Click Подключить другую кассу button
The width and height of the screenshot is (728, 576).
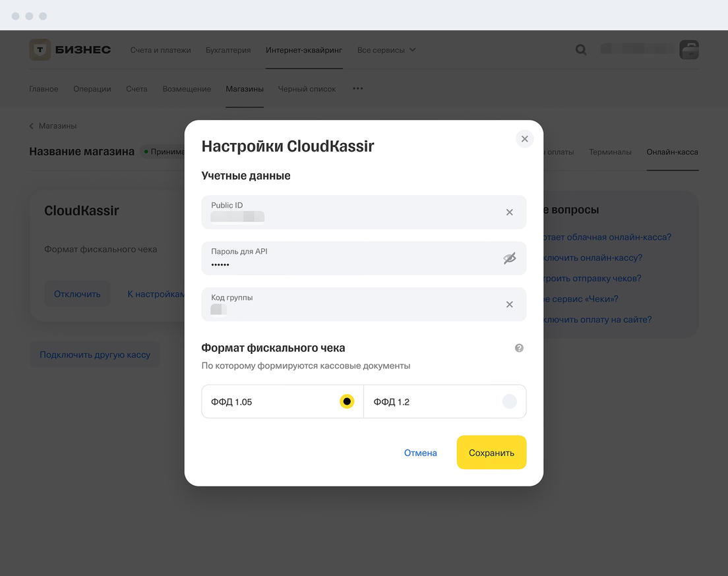point(95,355)
